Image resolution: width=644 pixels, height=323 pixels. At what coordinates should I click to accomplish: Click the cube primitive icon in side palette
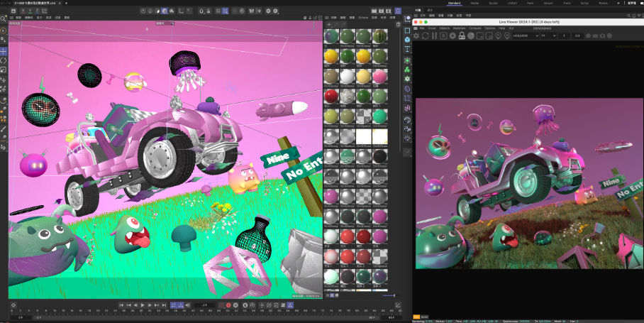(x=407, y=31)
